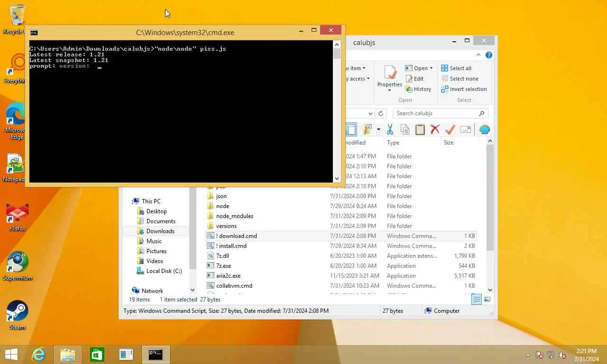
Task: Click Invert selection in ribbon
Action: tap(464, 89)
